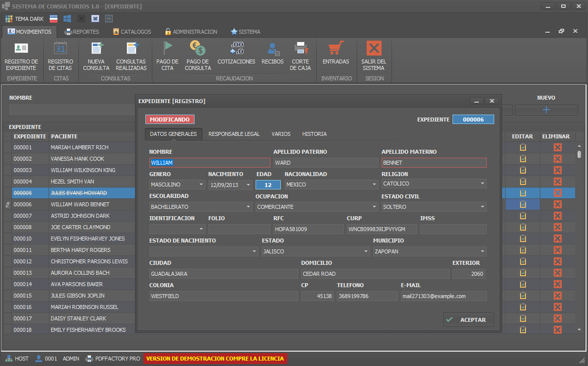Viewport: 588px width, 366px height.
Task: Click the Apellido Paterno input field
Action: pyautogui.click(x=326, y=163)
